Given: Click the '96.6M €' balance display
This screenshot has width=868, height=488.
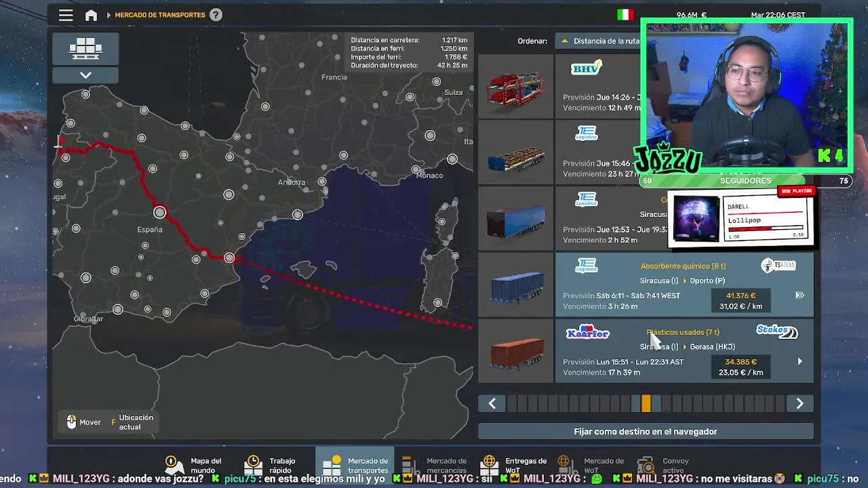Looking at the screenshot, I should click(x=691, y=15).
